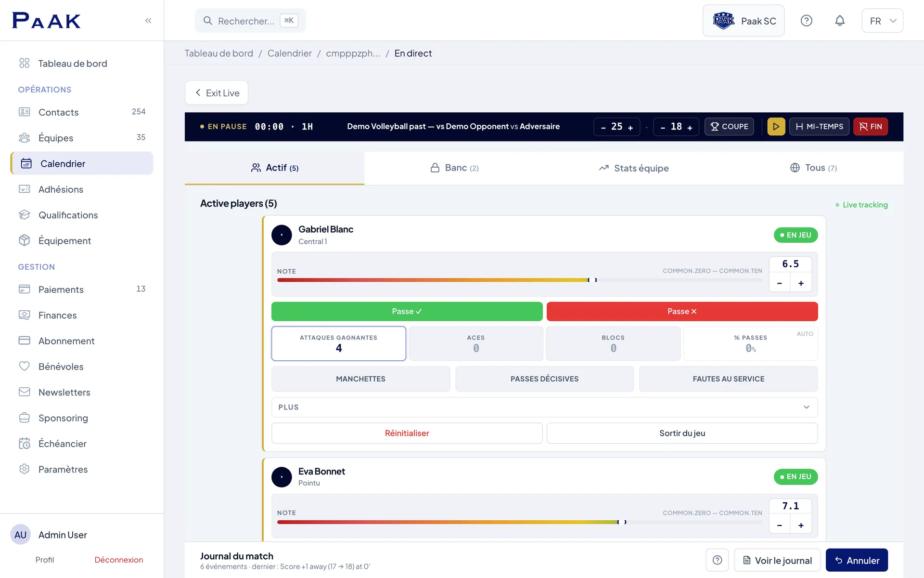The height and width of the screenshot is (578, 924).
Task: Increase Gabriel Blanc's note rating
Action: point(801,283)
